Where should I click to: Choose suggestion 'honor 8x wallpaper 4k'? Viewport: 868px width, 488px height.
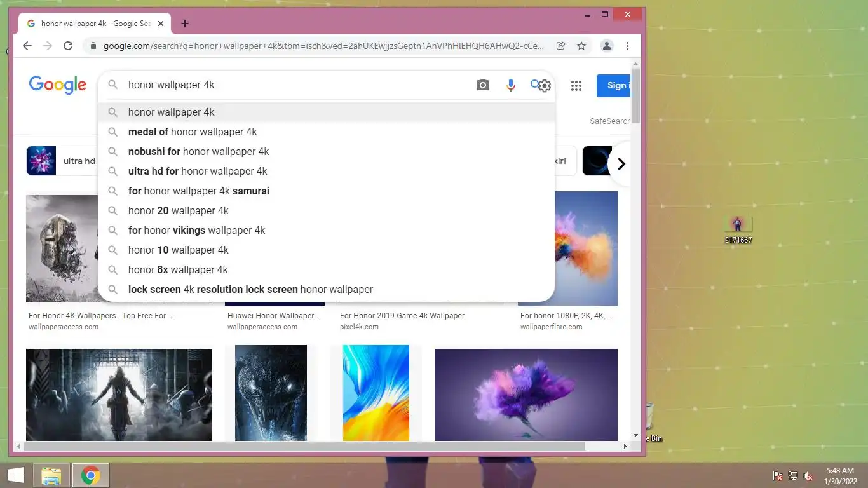click(326, 269)
